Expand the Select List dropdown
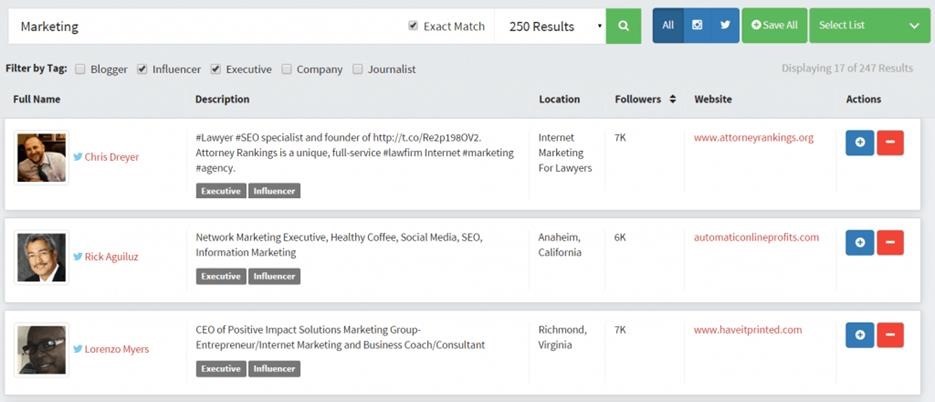This screenshot has height=402, width=935. [x=867, y=26]
